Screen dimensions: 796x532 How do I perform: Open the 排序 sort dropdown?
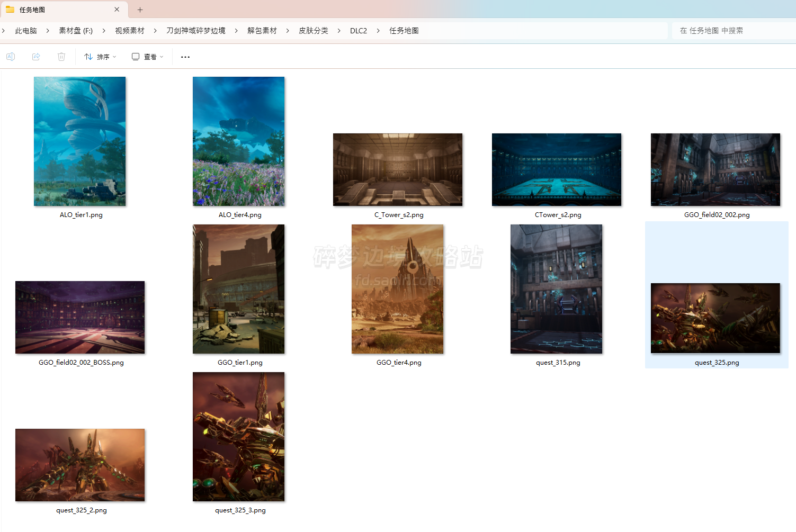tap(100, 57)
